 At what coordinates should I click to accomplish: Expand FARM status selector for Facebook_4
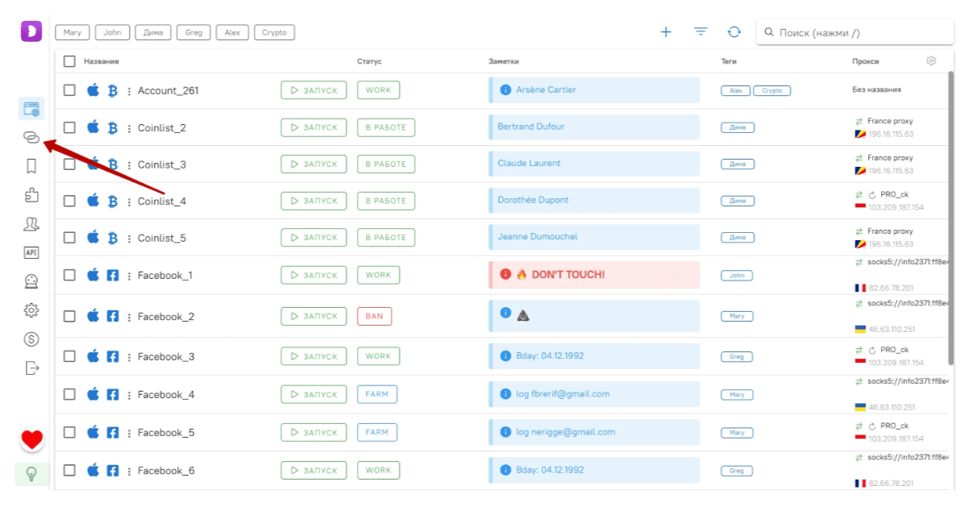pos(376,394)
